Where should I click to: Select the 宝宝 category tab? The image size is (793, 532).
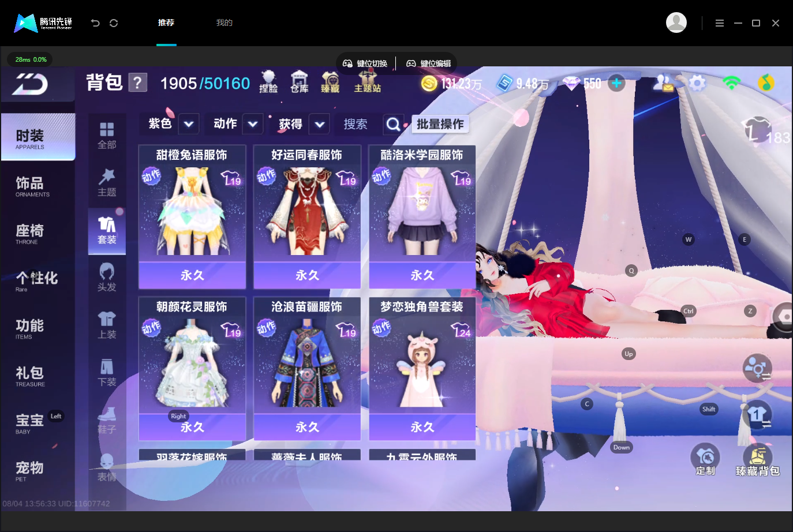[38, 422]
